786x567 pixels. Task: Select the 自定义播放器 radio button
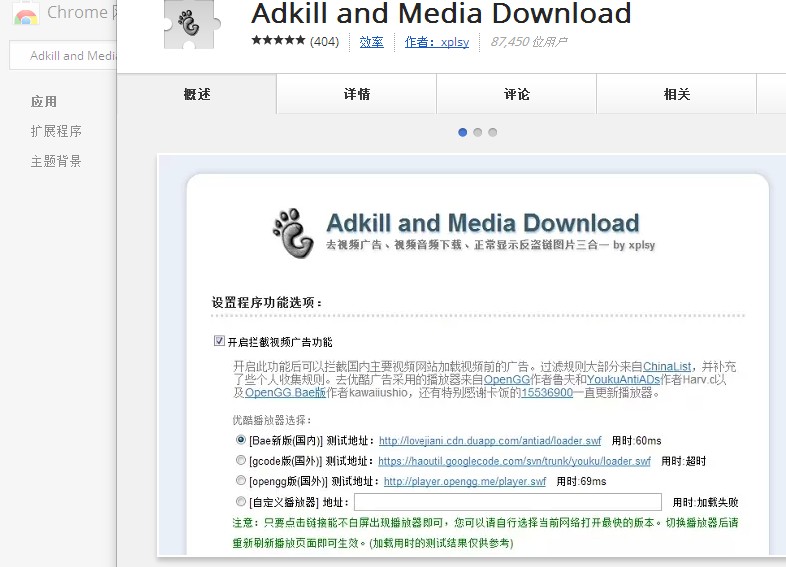pos(241,502)
